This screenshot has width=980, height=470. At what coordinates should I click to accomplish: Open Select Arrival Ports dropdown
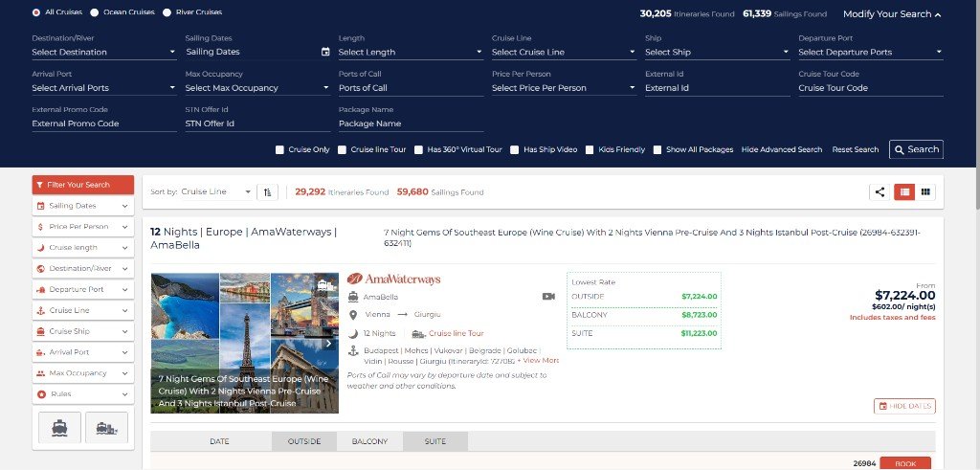pos(104,87)
